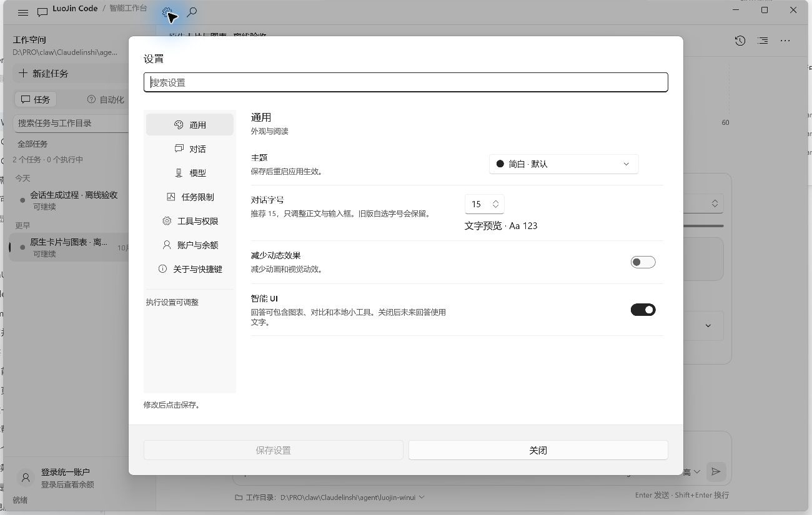The width and height of the screenshot is (812, 515).
Task: Switch to the 对话 settings category
Action: pyautogui.click(x=190, y=149)
